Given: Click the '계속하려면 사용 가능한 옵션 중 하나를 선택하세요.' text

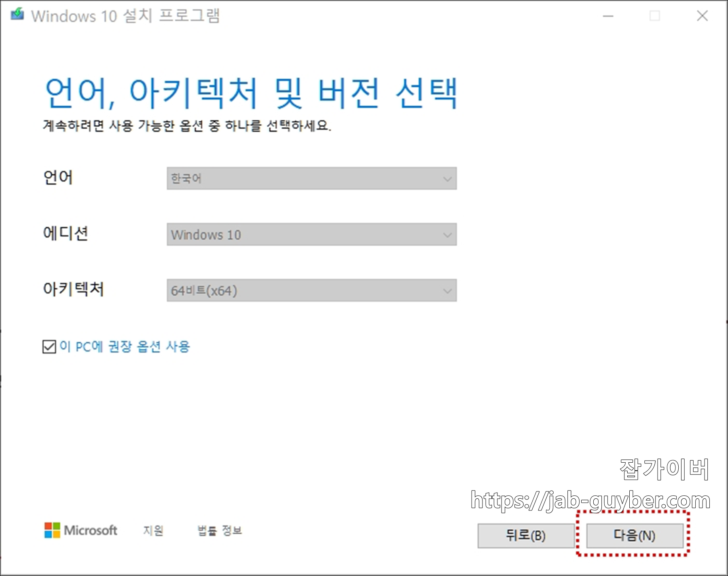Looking at the screenshot, I should pos(187,125).
